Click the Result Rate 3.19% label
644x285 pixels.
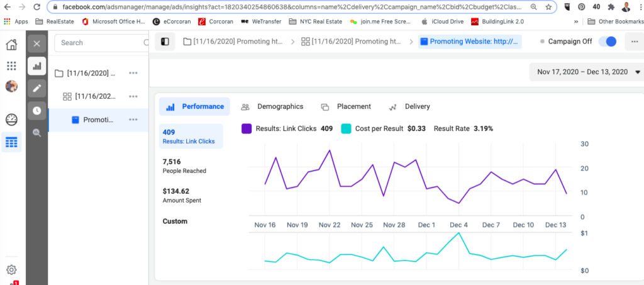[464, 128]
